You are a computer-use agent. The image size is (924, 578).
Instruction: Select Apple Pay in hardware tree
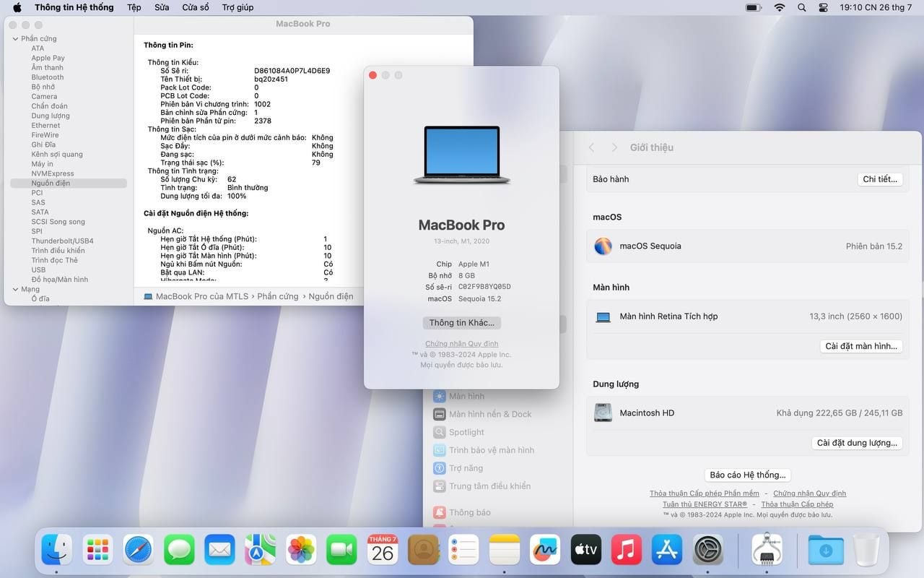(x=48, y=59)
